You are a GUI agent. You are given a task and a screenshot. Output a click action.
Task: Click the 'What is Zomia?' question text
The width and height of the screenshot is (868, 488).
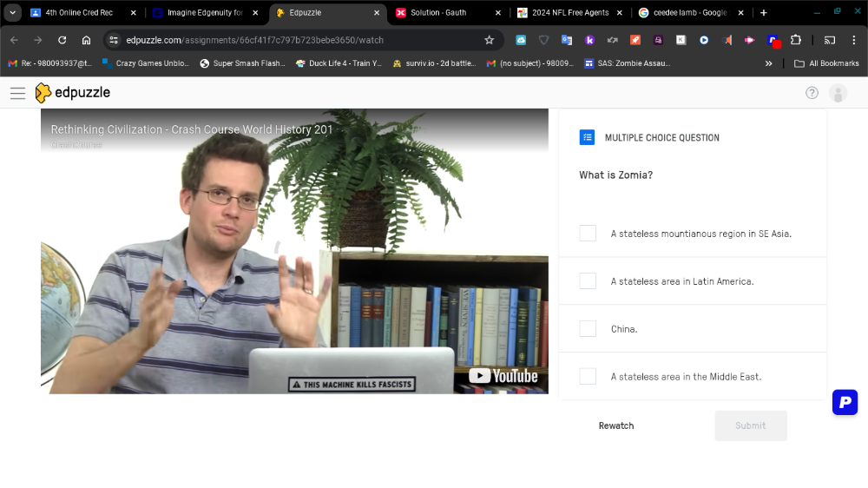[x=615, y=175]
